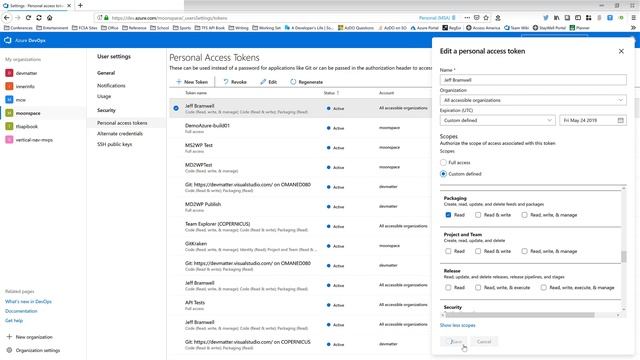Click the LinkedIn icon in browser toolbar
Image resolution: width=640 pixels, height=360 pixels.
point(556,18)
